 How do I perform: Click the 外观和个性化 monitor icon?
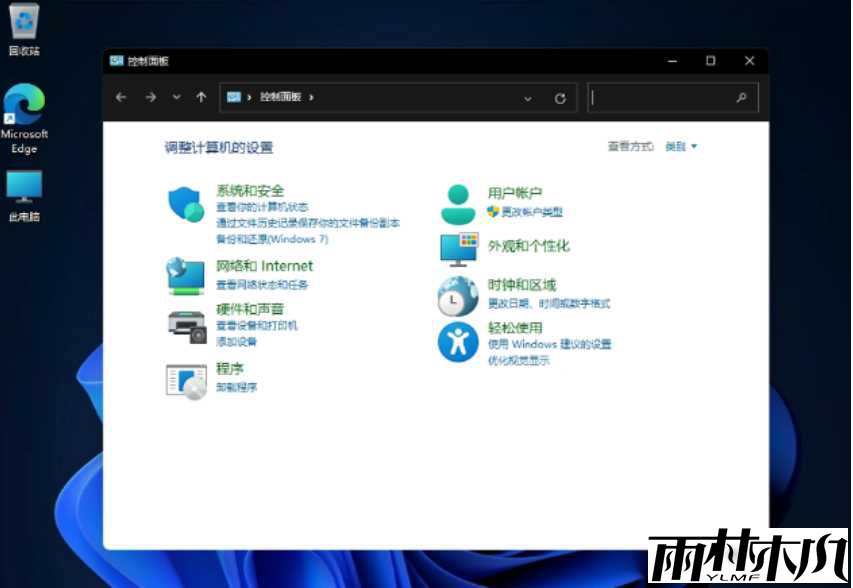tap(457, 249)
